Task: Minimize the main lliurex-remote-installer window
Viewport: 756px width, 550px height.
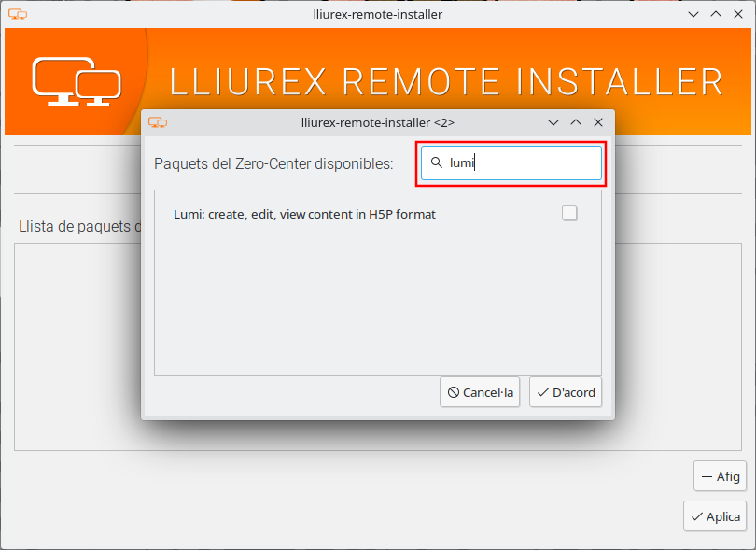Action: (693, 15)
